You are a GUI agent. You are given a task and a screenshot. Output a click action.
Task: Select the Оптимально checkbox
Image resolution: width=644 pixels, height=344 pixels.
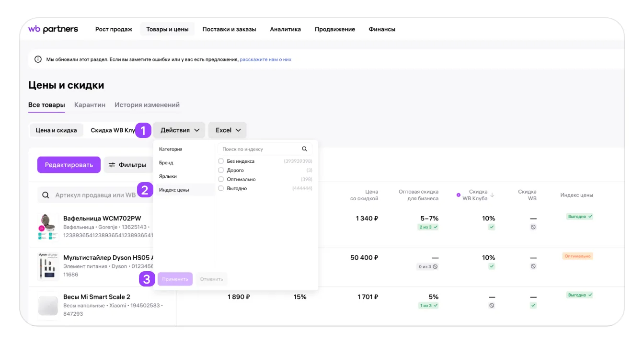tap(221, 179)
